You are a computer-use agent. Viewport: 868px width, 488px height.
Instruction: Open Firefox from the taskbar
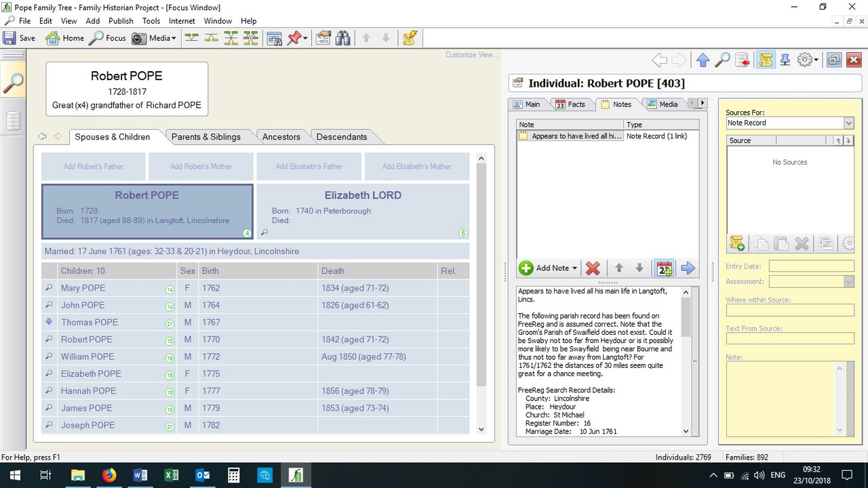109,475
